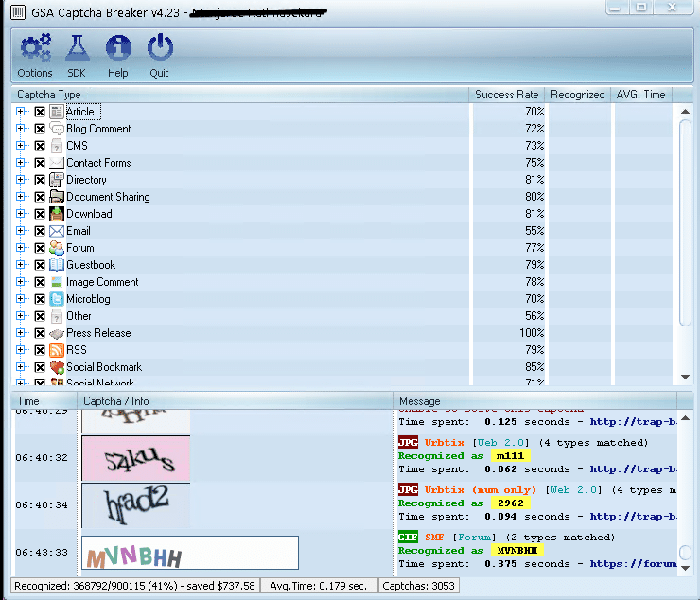Click the Time column header in log
The width and height of the screenshot is (700, 600).
click(x=44, y=401)
